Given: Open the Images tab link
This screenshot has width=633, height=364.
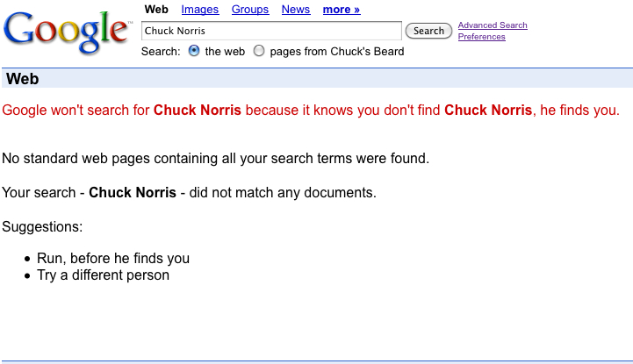Looking at the screenshot, I should point(200,10).
